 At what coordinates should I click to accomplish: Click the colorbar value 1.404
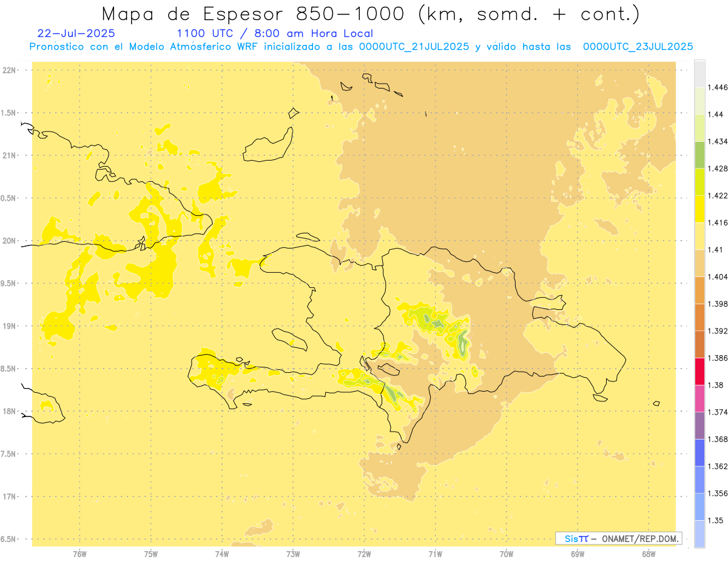pyautogui.click(x=718, y=276)
